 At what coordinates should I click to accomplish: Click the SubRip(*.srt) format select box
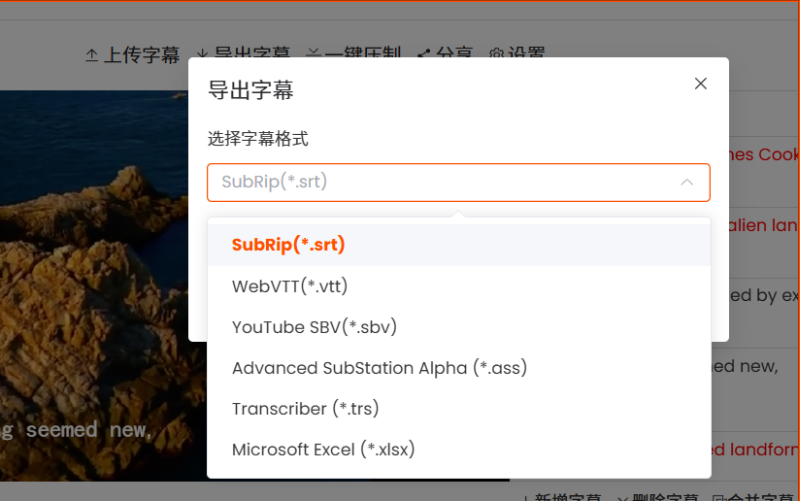(x=458, y=182)
